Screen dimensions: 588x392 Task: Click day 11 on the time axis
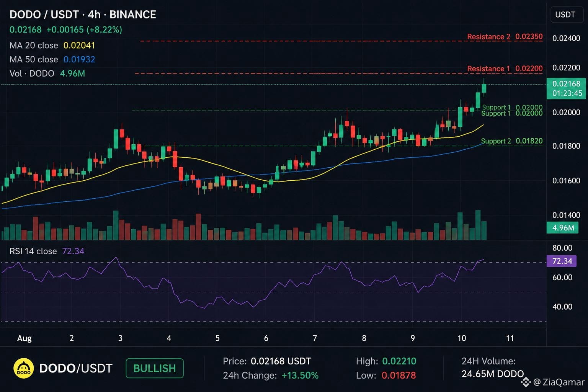[x=510, y=338]
